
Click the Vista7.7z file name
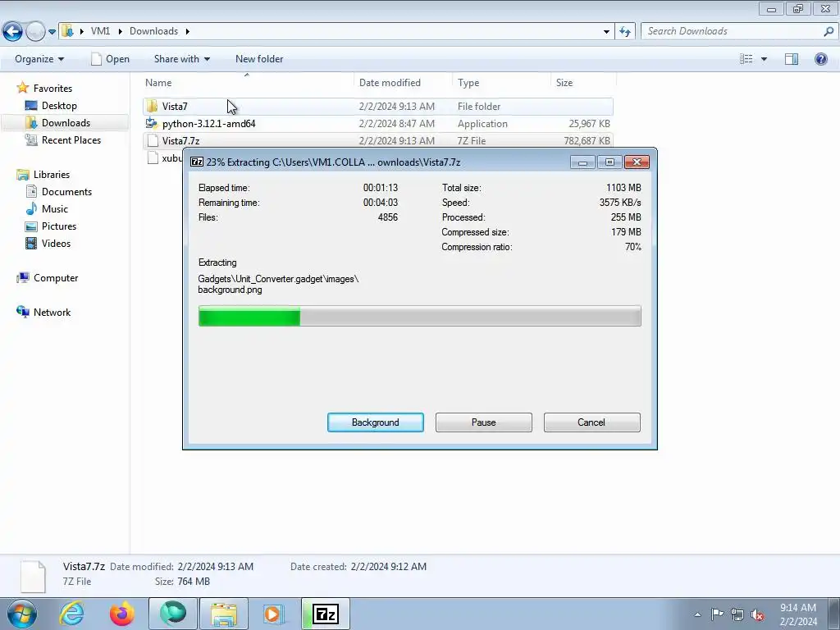(x=180, y=141)
